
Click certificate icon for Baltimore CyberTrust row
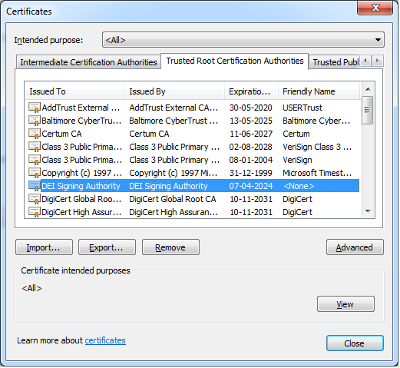[34, 121]
